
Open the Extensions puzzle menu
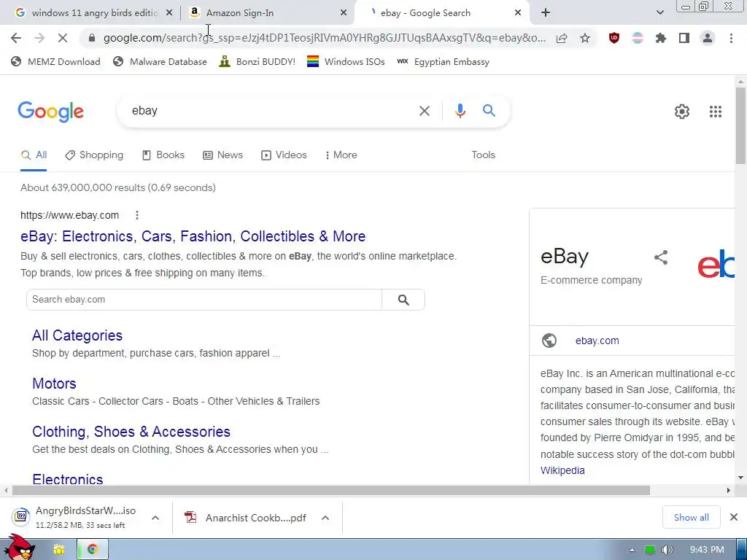coord(660,38)
